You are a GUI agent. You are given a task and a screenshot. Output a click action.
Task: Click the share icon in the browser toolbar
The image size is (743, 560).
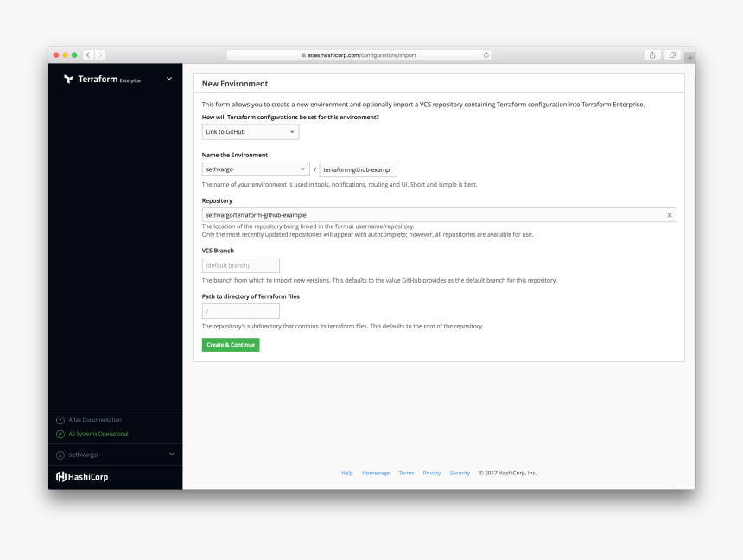(x=652, y=54)
